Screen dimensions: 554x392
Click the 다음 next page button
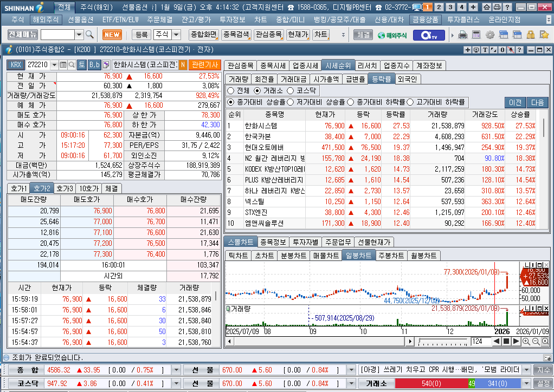pyautogui.click(x=537, y=102)
